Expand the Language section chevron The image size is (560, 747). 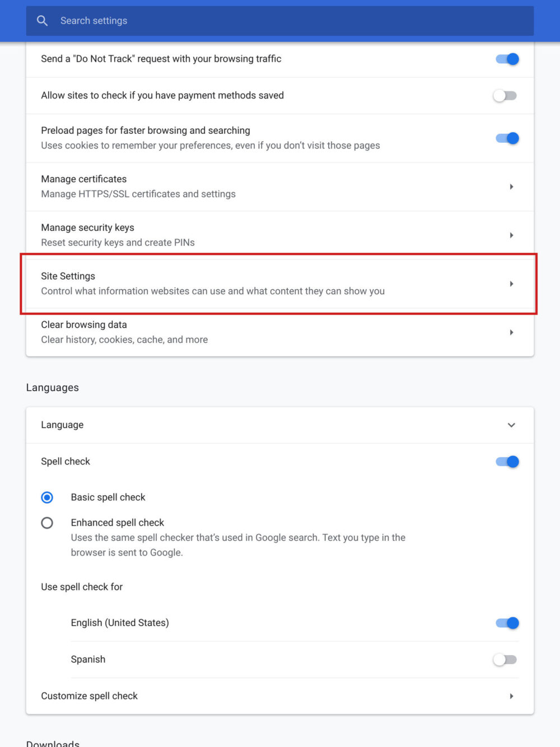[511, 425]
